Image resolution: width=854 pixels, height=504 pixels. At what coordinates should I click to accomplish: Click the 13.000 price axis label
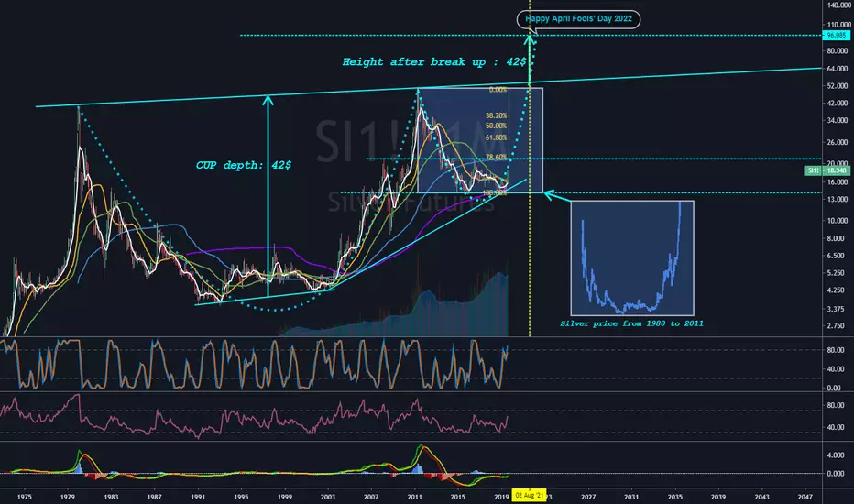coord(838,200)
